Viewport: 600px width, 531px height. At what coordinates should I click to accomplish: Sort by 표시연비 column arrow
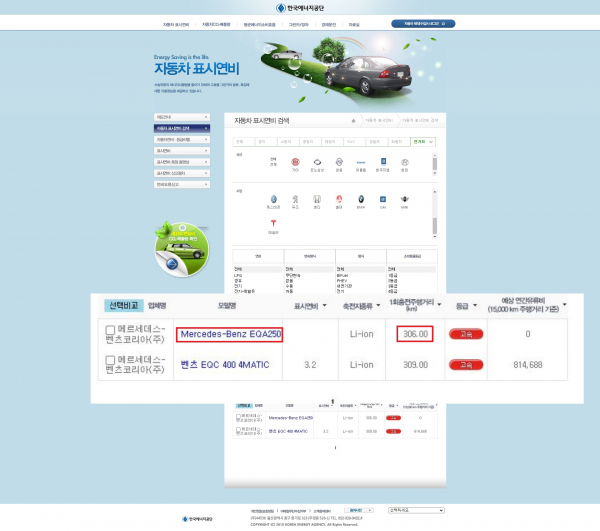(x=324, y=305)
